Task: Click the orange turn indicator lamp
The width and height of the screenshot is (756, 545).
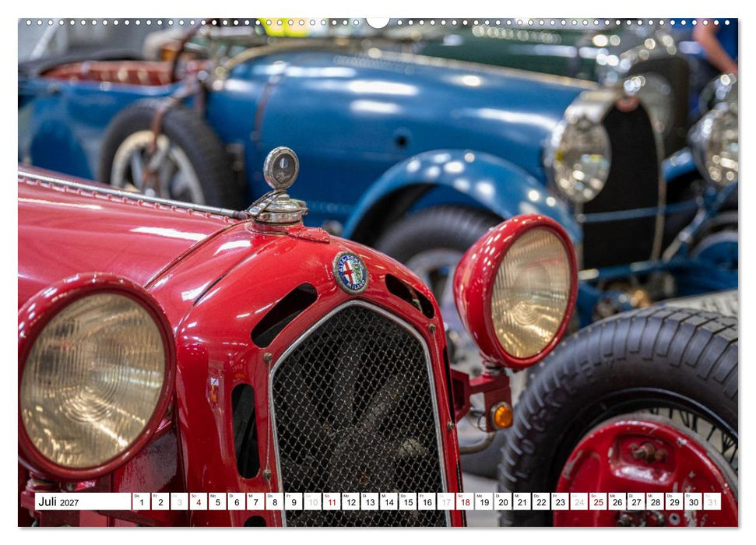Action: 502,415
